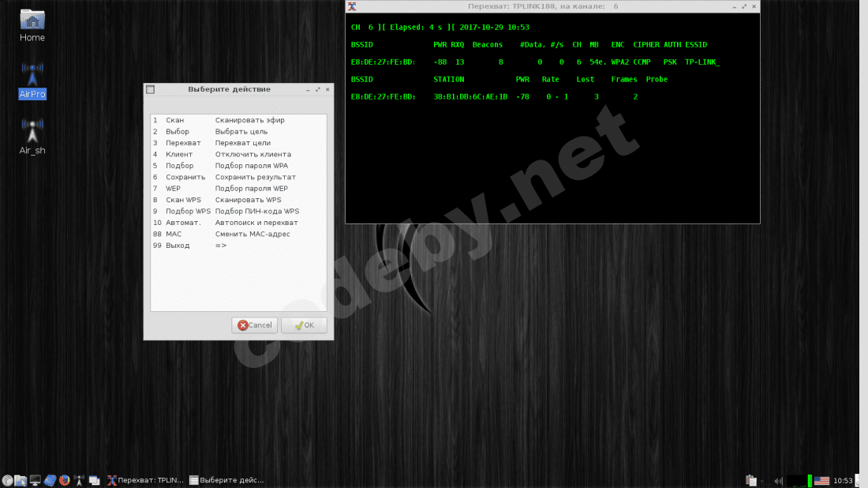Click the volume speaker tray icon
868x488 pixels.
click(x=778, y=481)
